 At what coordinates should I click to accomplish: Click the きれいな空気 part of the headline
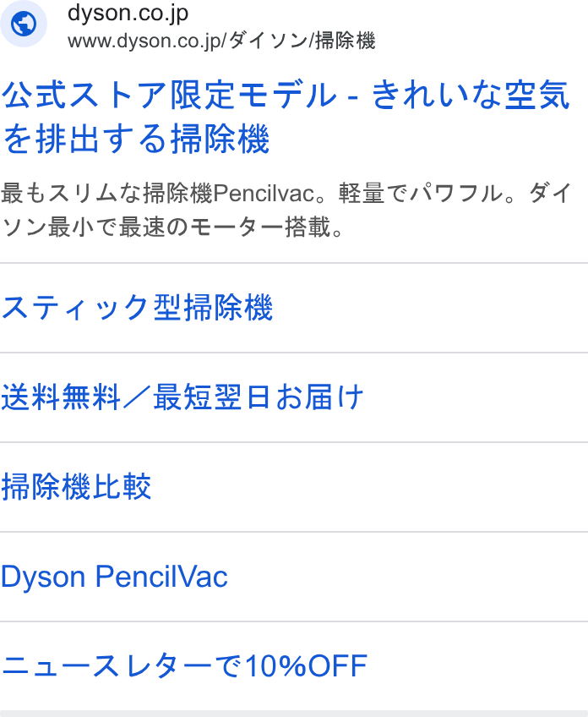coord(471,95)
